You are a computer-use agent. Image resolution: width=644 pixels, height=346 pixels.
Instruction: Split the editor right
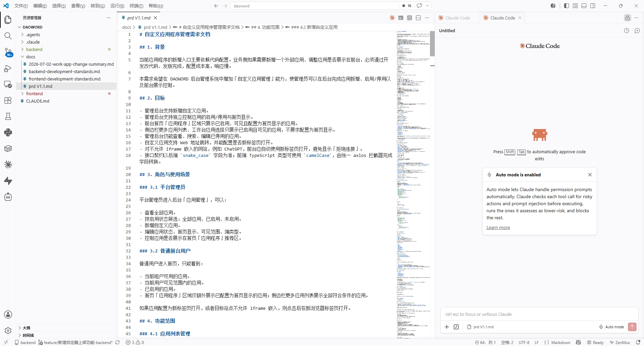(x=418, y=18)
